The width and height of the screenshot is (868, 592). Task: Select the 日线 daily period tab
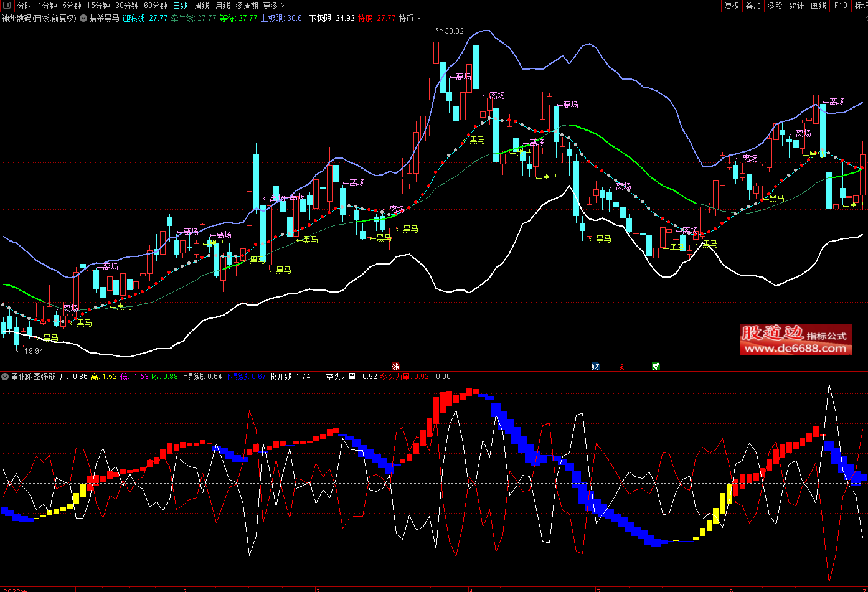click(181, 6)
